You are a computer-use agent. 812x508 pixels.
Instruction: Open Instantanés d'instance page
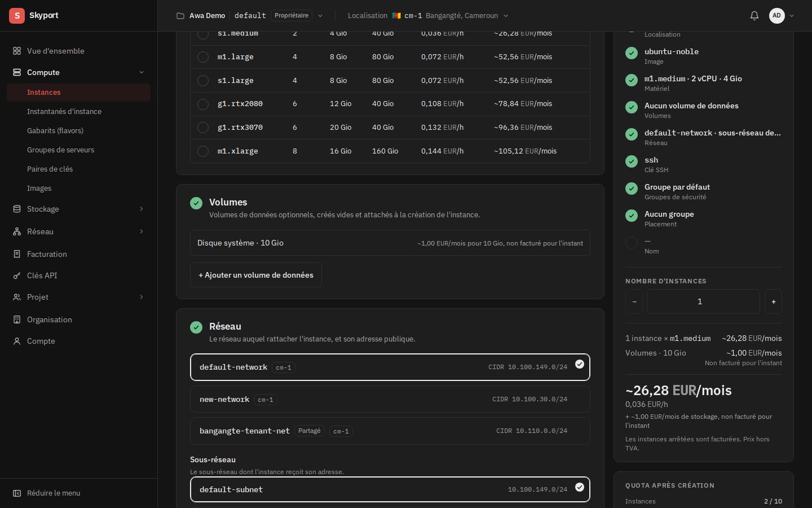coord(64,111)
